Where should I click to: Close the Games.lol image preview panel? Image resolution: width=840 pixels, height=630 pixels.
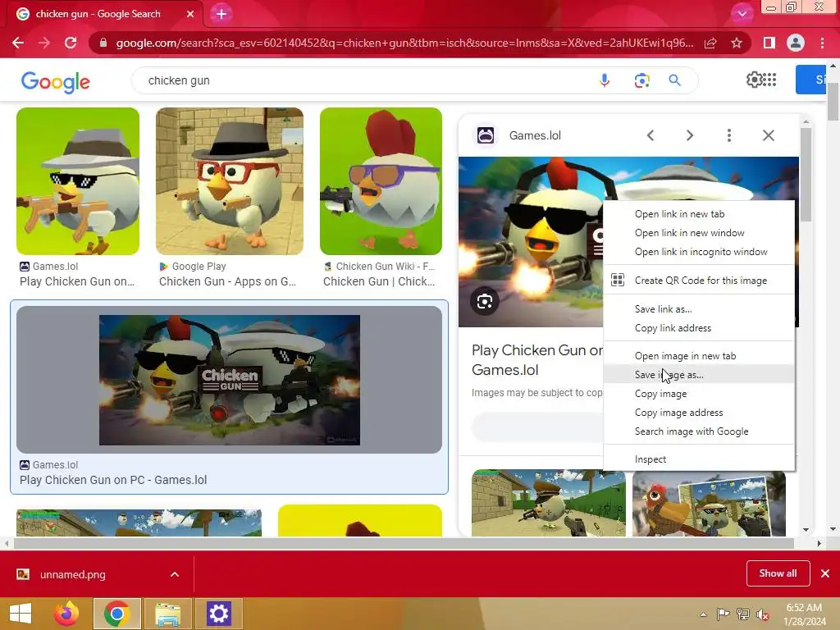[768, 135]
